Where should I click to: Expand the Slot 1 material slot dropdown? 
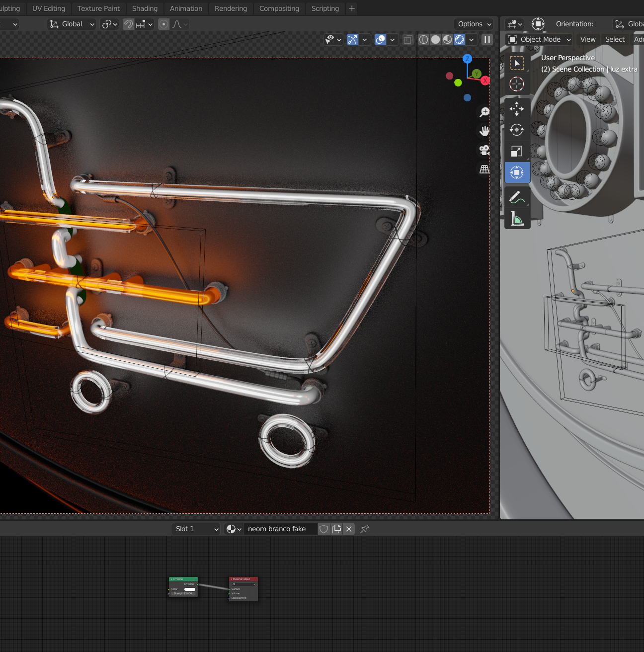click(x=196, y=529)
